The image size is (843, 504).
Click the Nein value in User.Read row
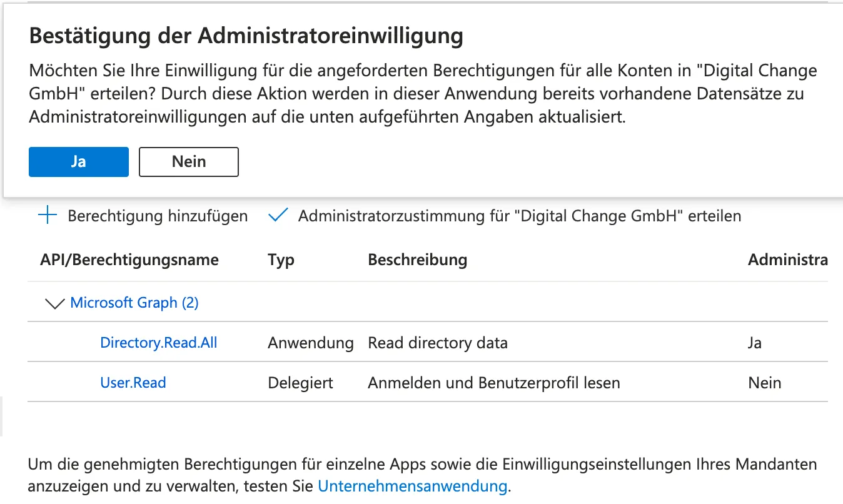coord(765,383)
